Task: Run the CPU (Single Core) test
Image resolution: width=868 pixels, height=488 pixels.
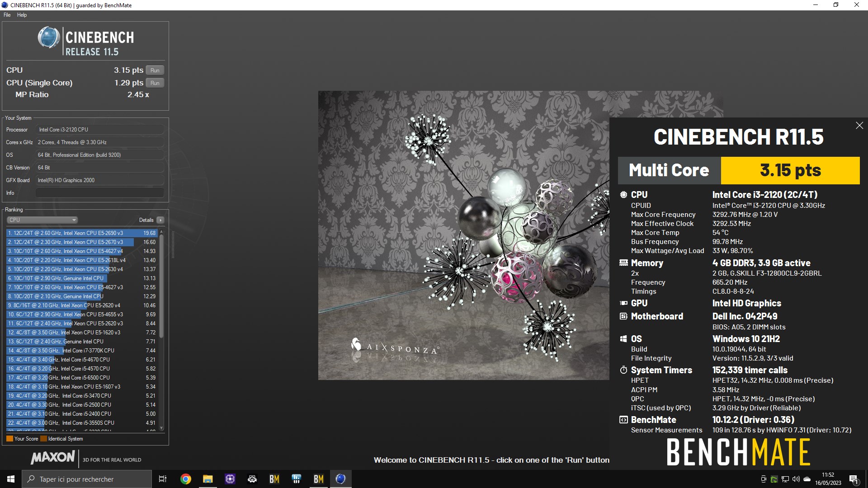Action: [x=155, y=83]
